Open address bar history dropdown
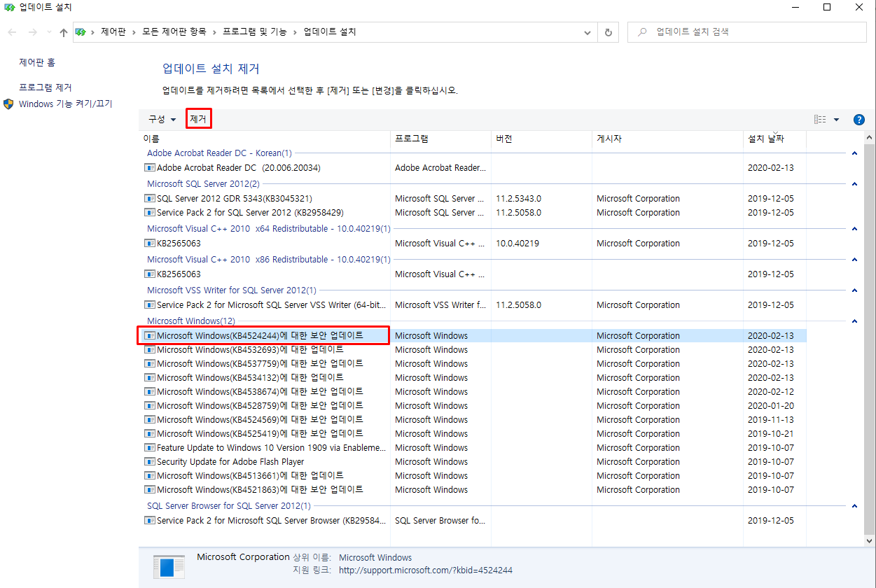 click(588, 32)
